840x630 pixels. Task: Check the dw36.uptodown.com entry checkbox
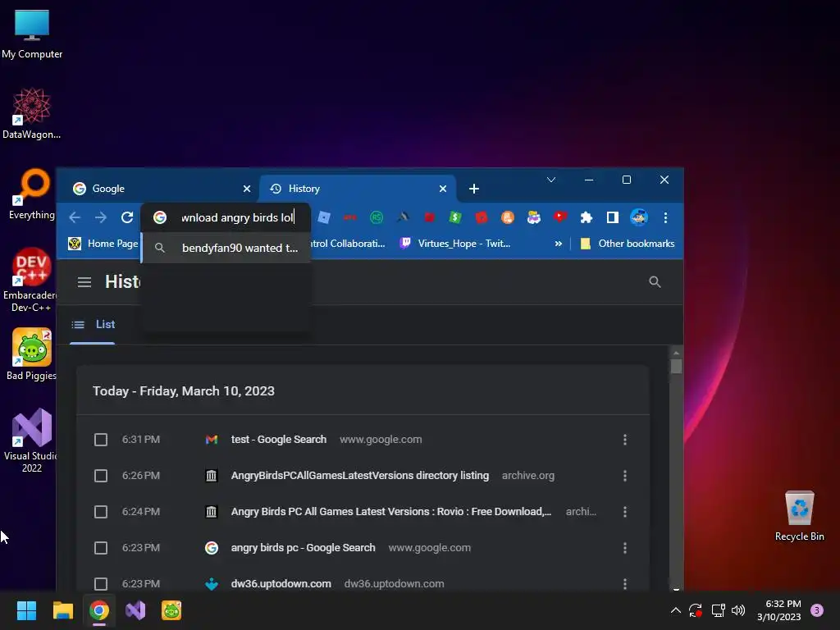tap(101, 583)
